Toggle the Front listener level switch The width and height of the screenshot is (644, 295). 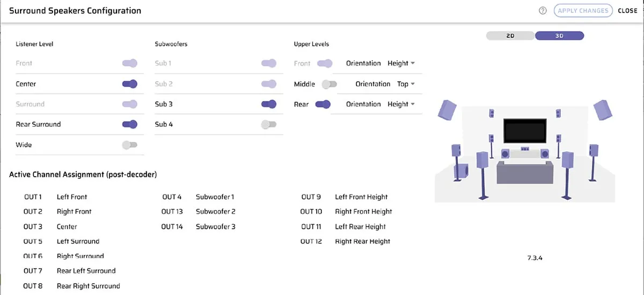[130, 63]
